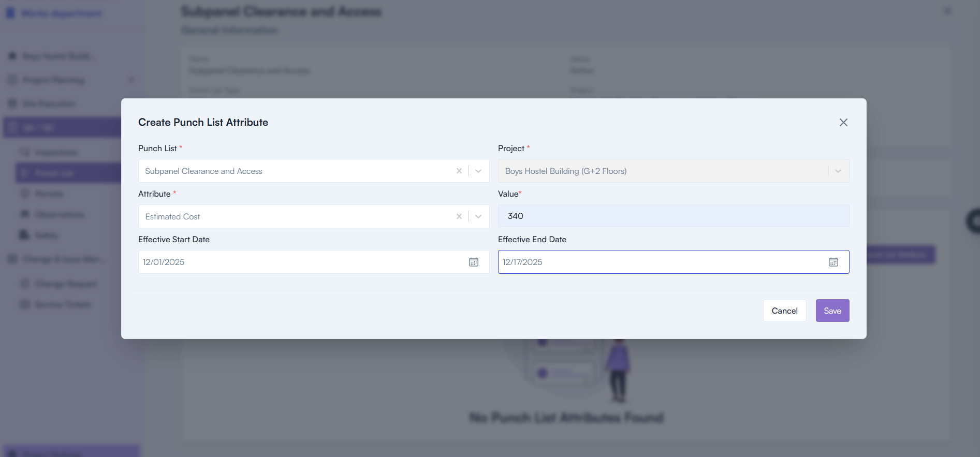
Task: Open the Effective Start Date calendar picker
Action: pos(473,262)
